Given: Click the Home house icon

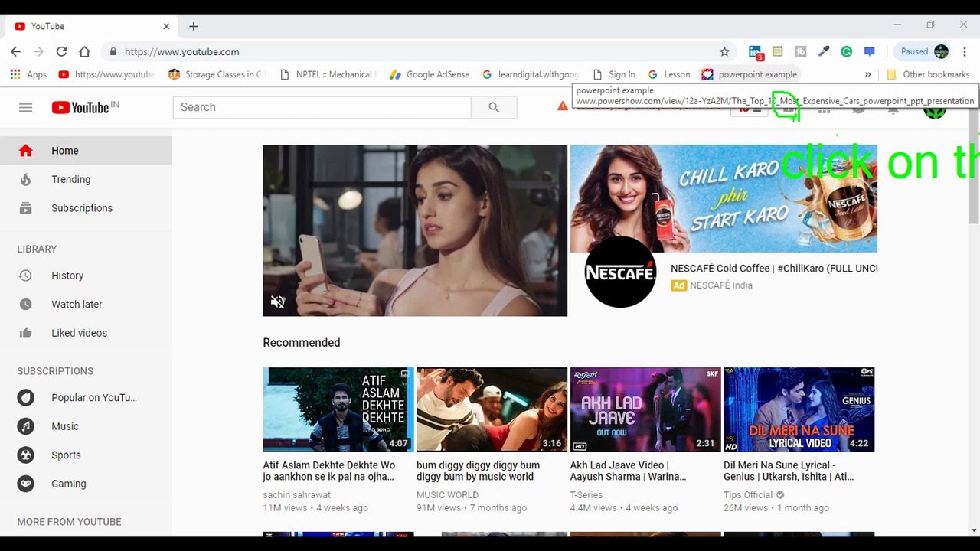Looking at the screenshot, I should 25,151.
